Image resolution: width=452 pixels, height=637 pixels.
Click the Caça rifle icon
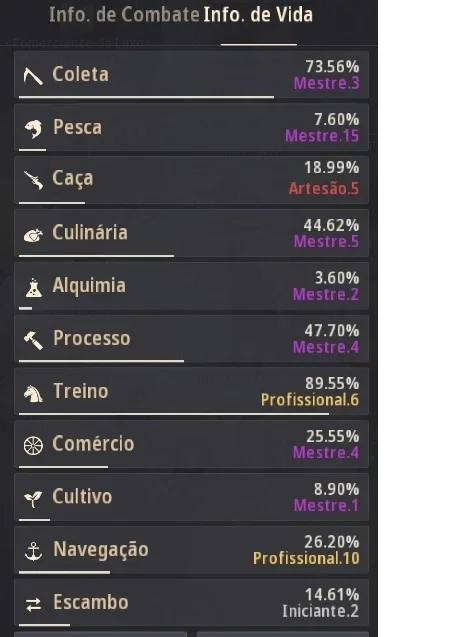(x=33, y=180)
